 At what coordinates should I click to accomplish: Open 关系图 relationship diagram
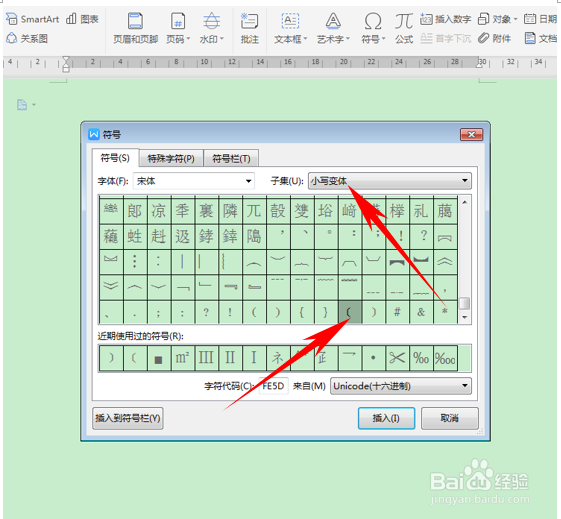coord(27,38)
